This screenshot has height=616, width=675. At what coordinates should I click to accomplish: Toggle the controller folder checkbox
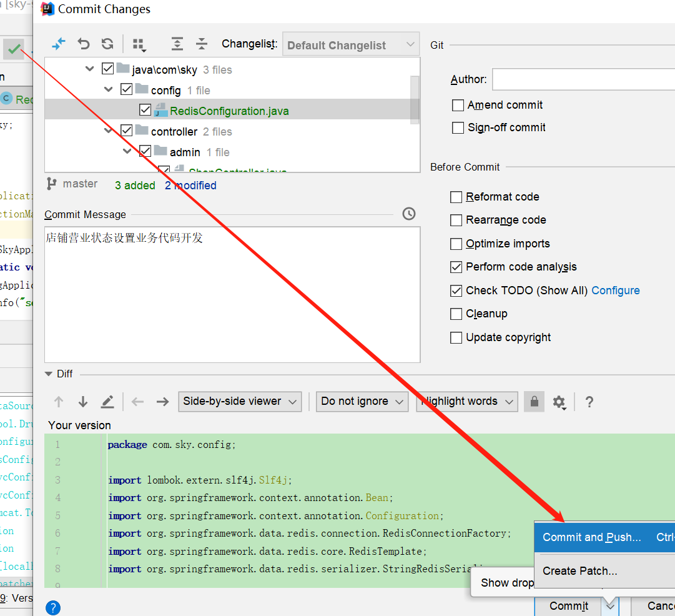126,130
